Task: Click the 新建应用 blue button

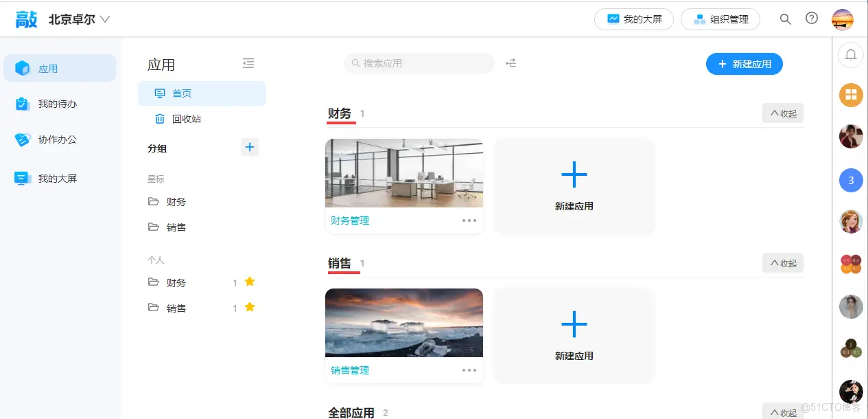Action: pos(744,64)
